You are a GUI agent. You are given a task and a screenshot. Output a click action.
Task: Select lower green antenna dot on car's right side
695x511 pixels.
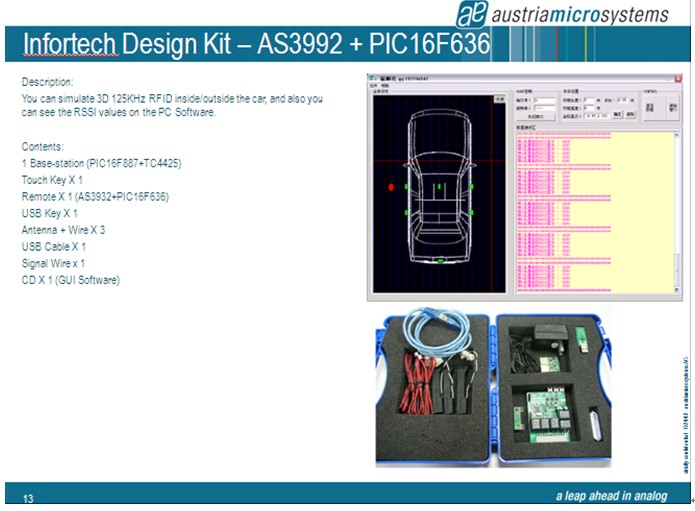(471, 212)
